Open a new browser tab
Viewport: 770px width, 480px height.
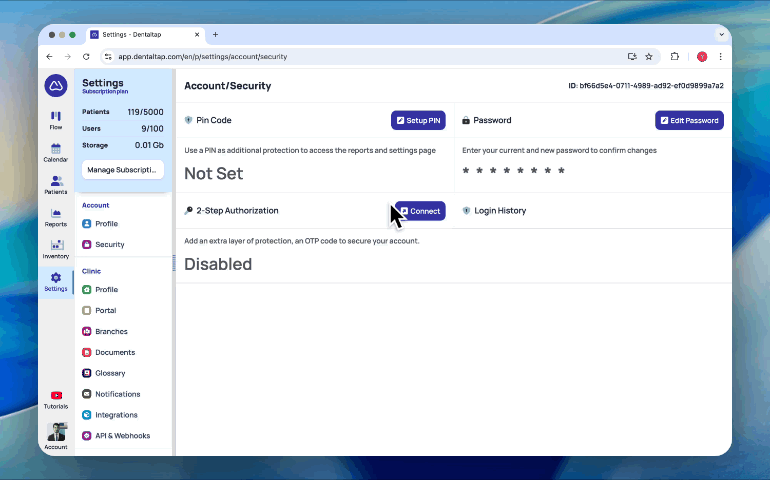[215, 34]
